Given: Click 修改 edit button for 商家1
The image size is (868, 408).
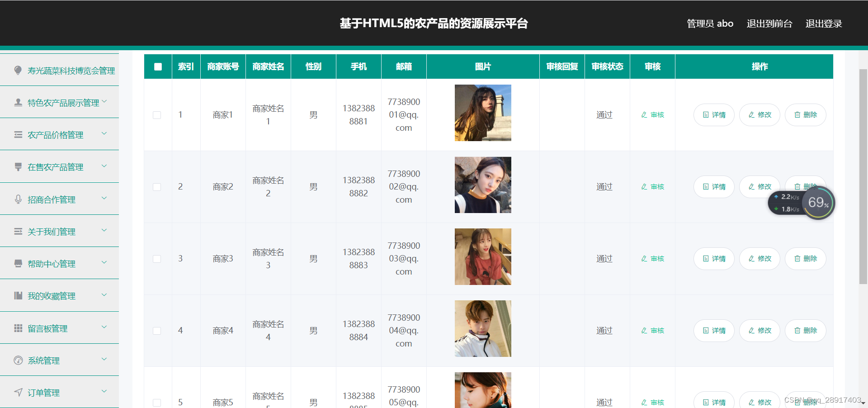Looking at the screenshot, I should [759, 115].
